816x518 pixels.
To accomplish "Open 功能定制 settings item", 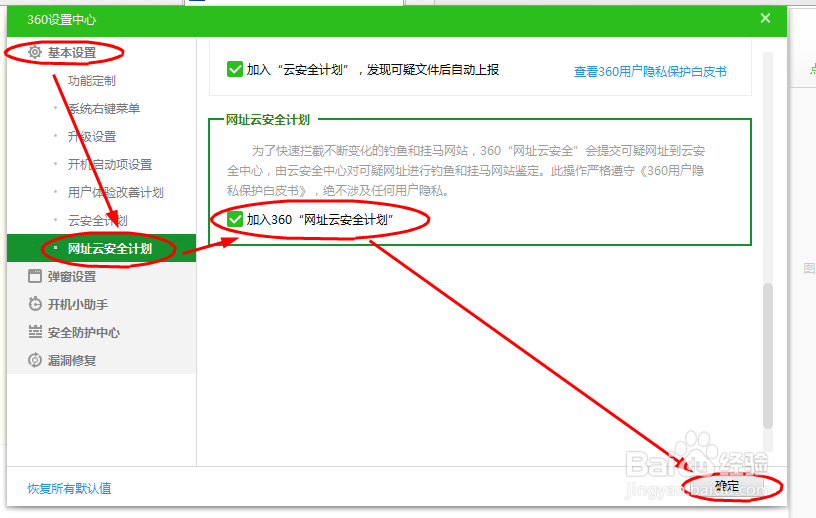I will click(92, 81).
